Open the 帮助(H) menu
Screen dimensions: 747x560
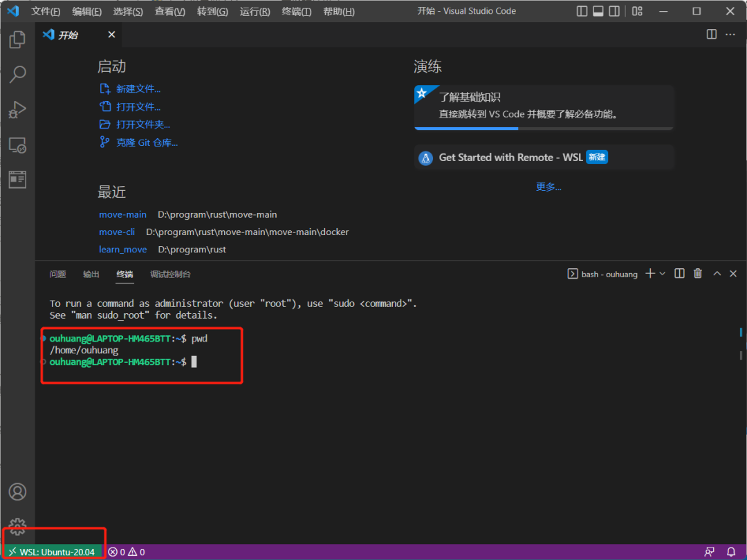pos(339,11)
